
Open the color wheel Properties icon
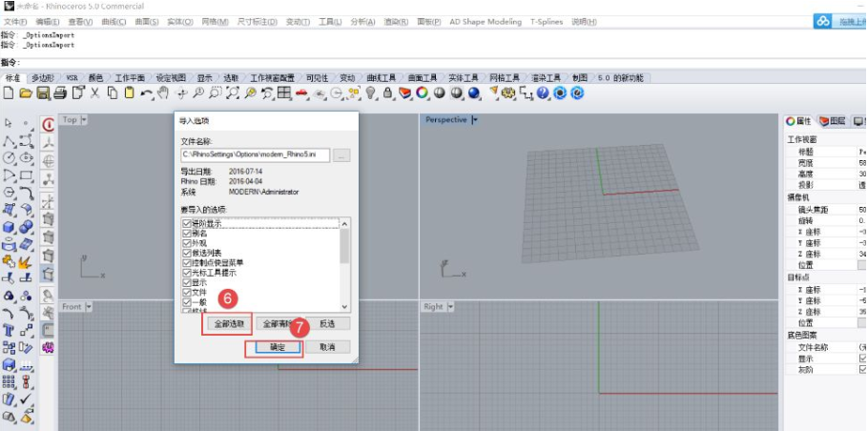pyautogui.click(x=423, y=92)
